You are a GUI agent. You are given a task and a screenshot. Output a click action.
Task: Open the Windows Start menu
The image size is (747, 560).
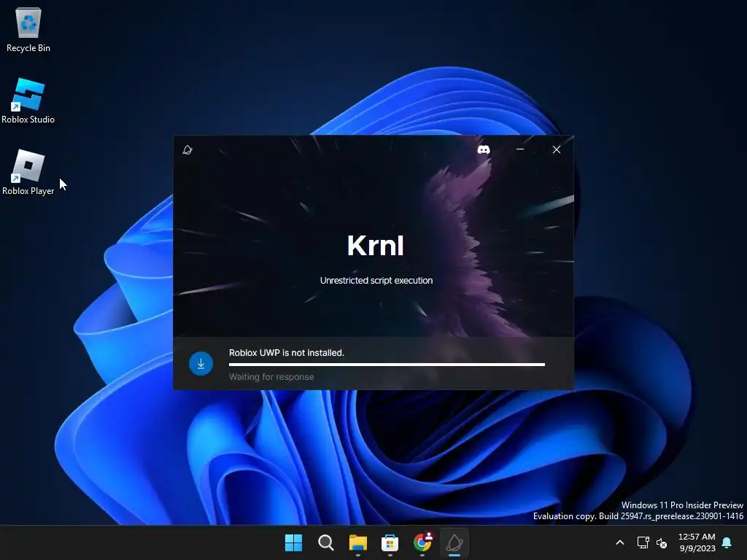tap(293, 542)
